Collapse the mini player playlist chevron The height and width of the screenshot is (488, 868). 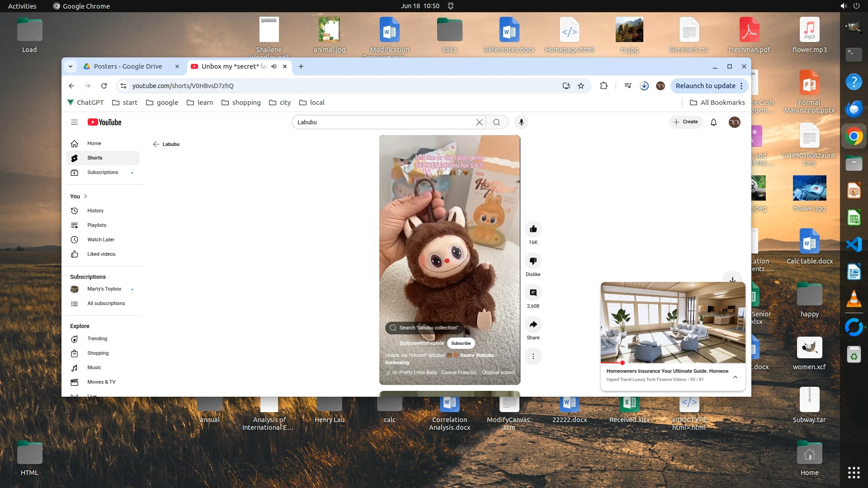pos(735,377)
